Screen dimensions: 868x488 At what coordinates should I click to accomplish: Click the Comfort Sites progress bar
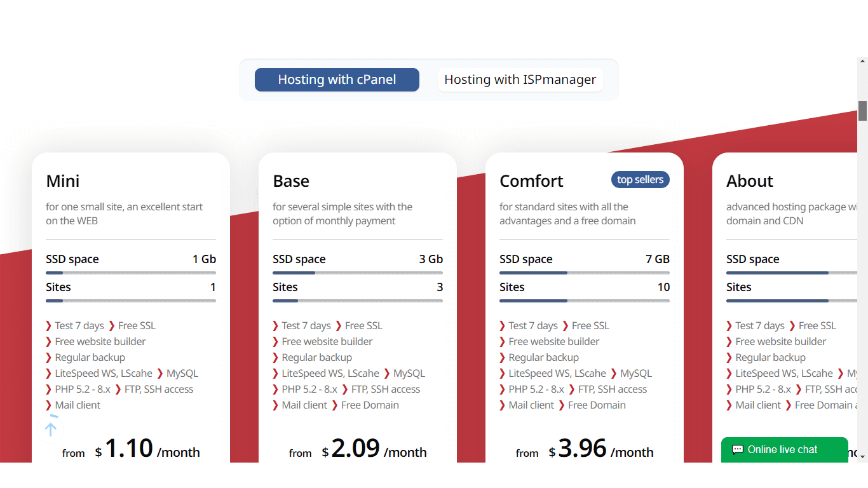[x=585, y=301]
